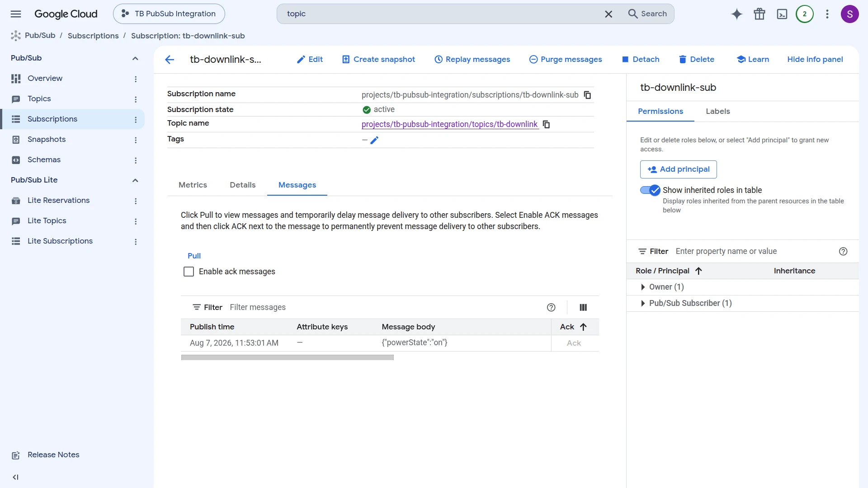Open notifications badge showing 2
The width and height of the screenshot is (868, 488).
(805, 14)
